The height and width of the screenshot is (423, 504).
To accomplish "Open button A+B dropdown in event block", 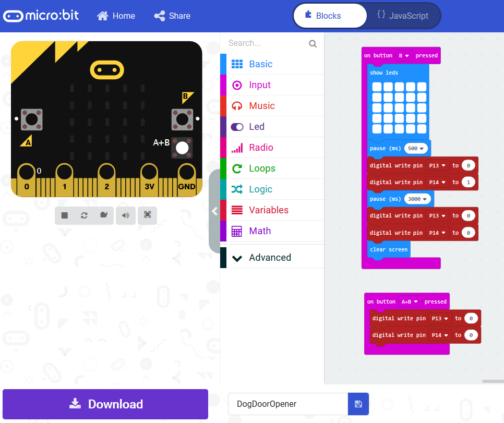I will click(x=410, y=302).
